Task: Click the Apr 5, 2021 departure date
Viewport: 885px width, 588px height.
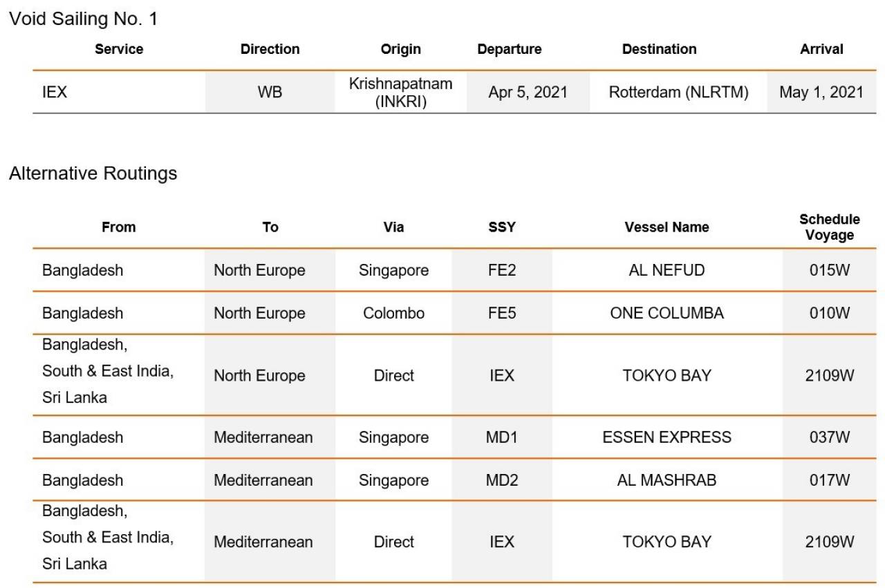Action: pos(528,92)
